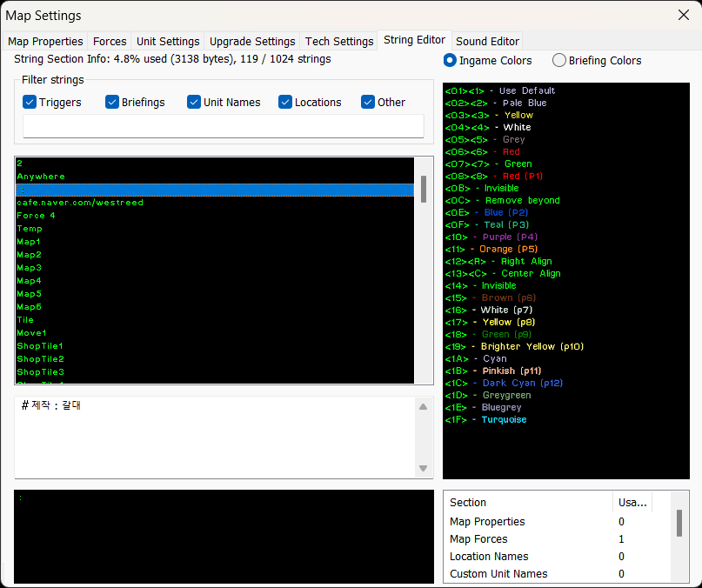
Task: Open the Upgrade Settings tab
Action: [252, 41]
